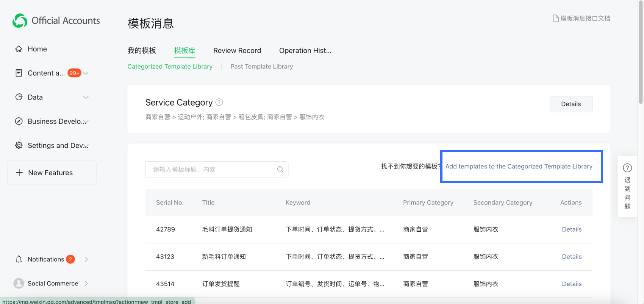The width and height of the screenshot is (644, 304).
Task: Click the document icon beside 模板消息接口文档
Action: (x=556, y=18)
